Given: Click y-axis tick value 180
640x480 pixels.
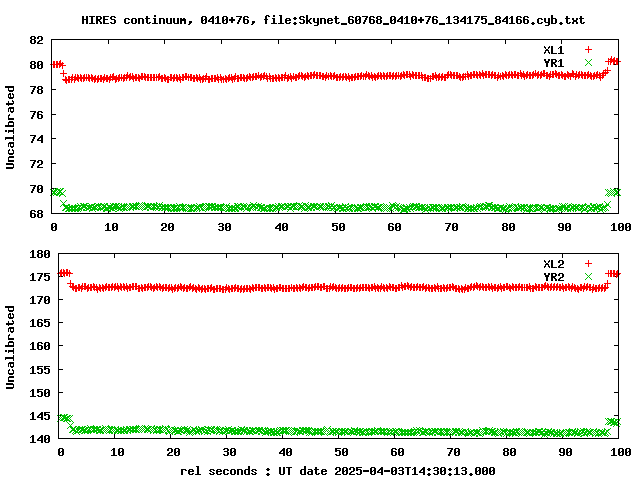Looking at the screenshot, I should pyautogui.click(x=40, y=254).
